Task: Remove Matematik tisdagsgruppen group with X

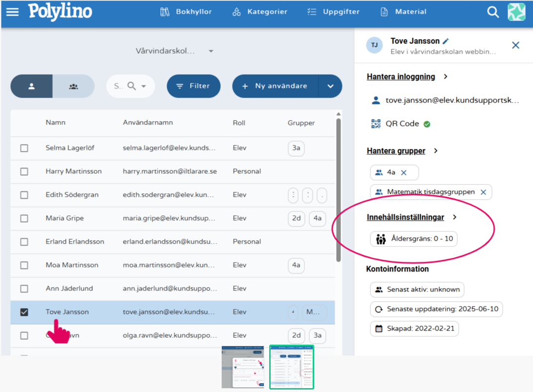Action: tap(483, 192)
